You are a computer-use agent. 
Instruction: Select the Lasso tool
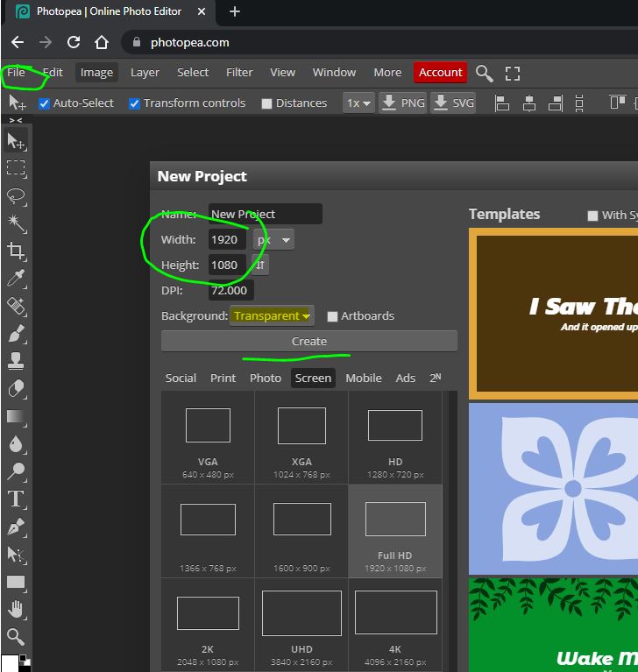pyautogui.click(x=16, y=196)
